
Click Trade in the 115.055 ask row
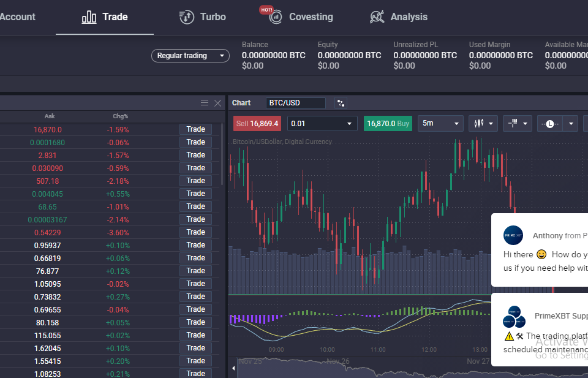196,335
